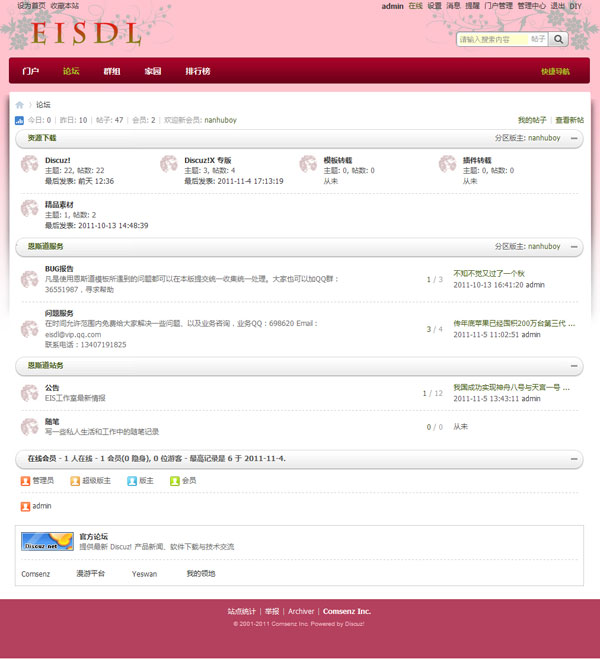Image resolution: width=600 pixels, height=659 pixels.
Task: Click the Discuz.net official forum logo
Action: (47, 541)
